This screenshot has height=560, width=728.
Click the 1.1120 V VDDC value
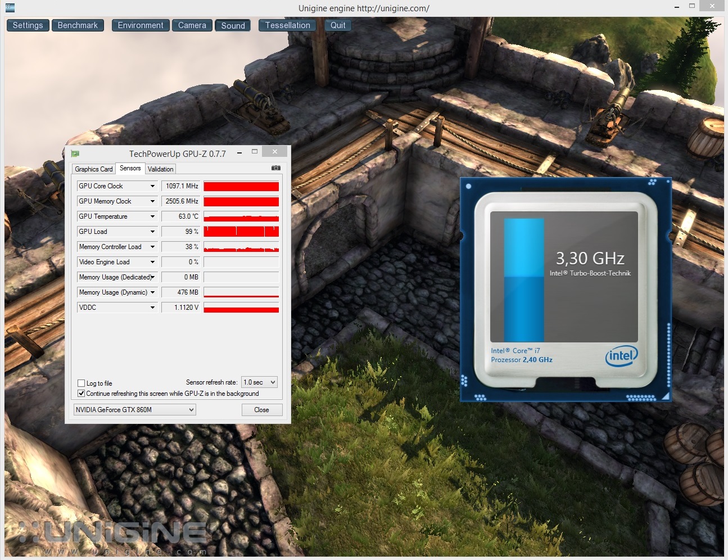[180, 308]
